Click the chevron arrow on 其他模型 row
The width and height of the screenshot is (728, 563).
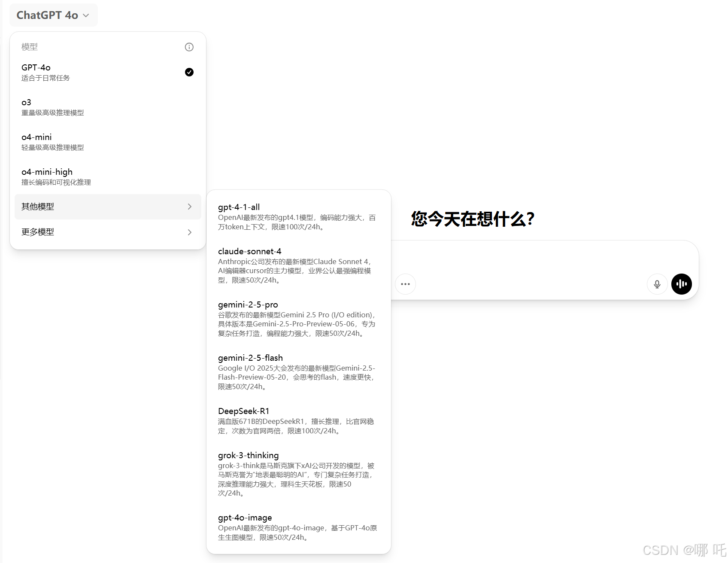click(189, 207)
